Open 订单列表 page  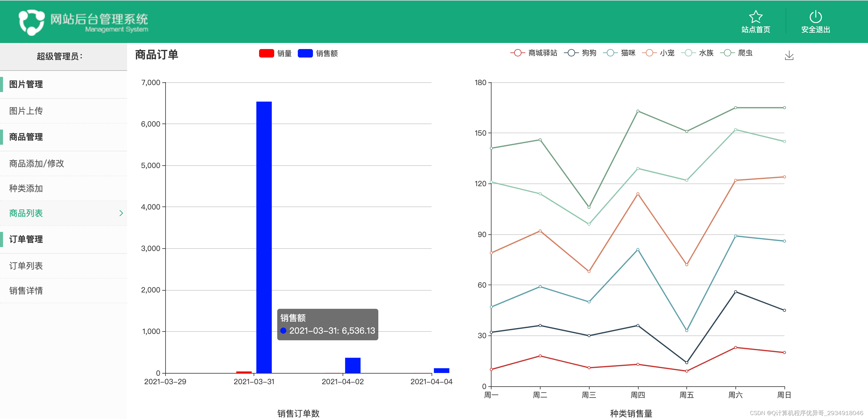(63, 266)
